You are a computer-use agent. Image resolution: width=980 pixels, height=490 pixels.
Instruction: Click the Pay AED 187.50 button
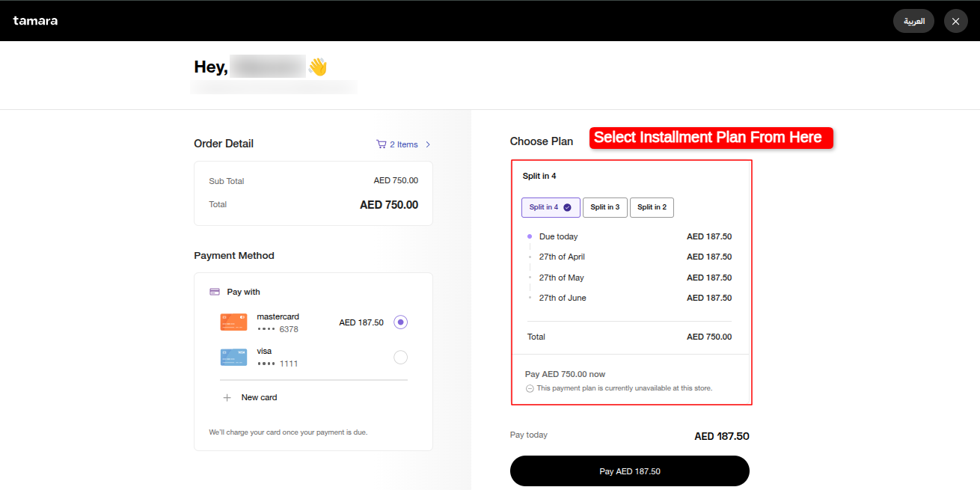click(629, 471)
